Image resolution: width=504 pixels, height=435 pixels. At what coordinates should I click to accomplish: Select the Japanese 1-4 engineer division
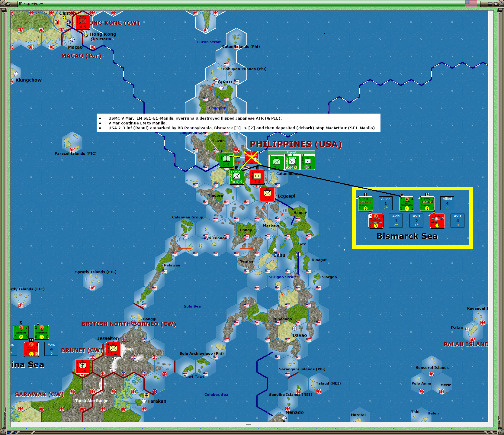257,177
